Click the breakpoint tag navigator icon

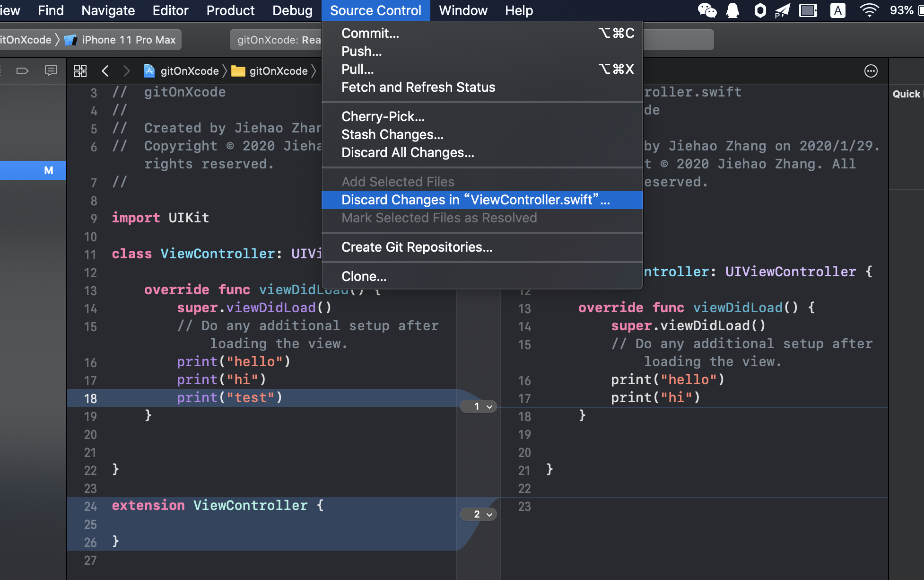(x=22, y=71)
